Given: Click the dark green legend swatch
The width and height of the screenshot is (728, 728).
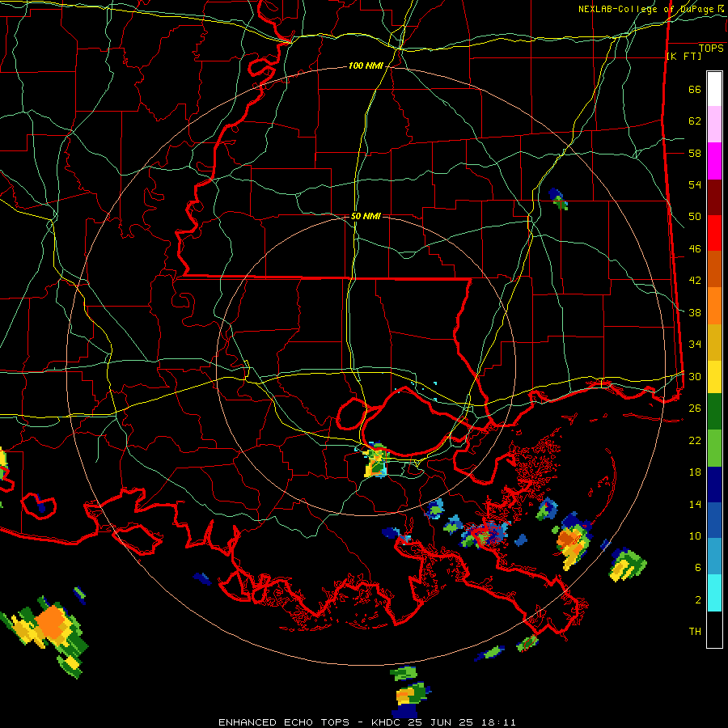Looking at the screenshot, I should point(714,412).
